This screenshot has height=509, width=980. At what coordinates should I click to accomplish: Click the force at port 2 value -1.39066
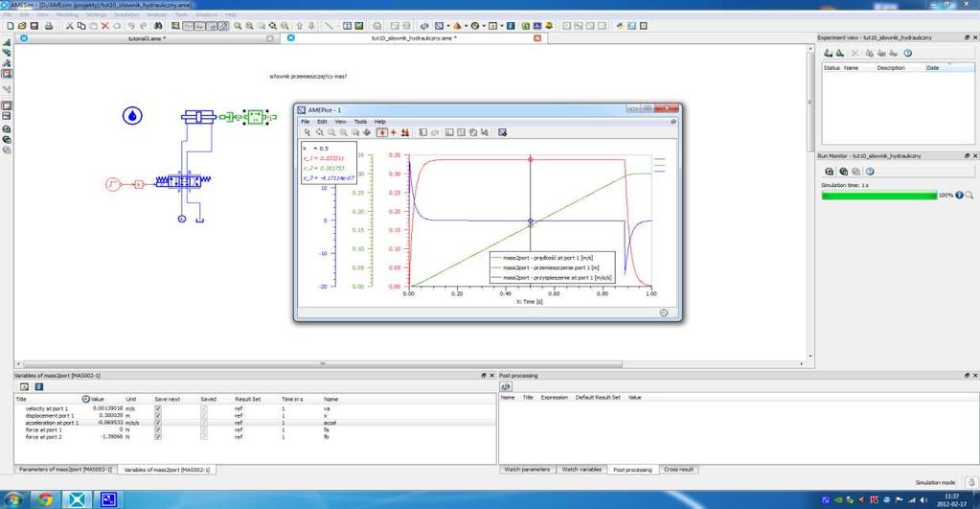[x=110, y=437]
